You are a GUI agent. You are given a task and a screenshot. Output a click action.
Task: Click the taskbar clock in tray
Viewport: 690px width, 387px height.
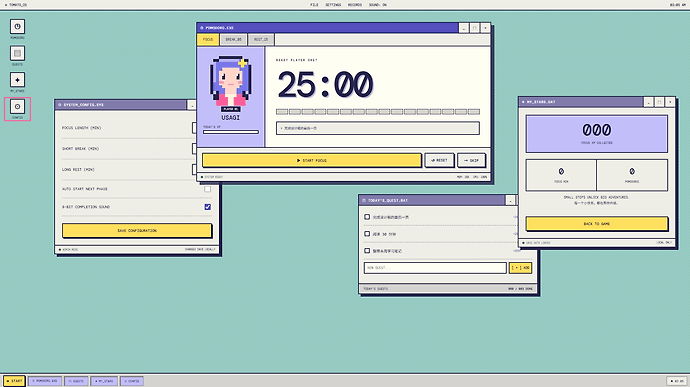point(677,381)
